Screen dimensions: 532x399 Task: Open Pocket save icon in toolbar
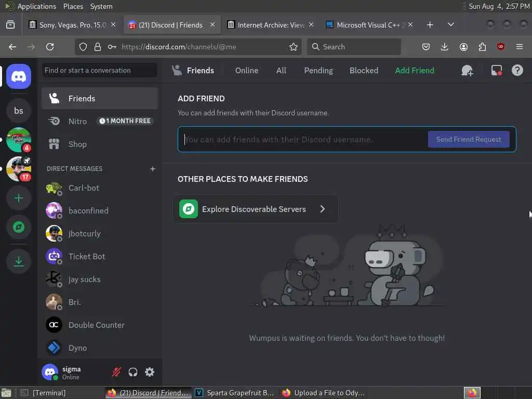coord(426,47)
